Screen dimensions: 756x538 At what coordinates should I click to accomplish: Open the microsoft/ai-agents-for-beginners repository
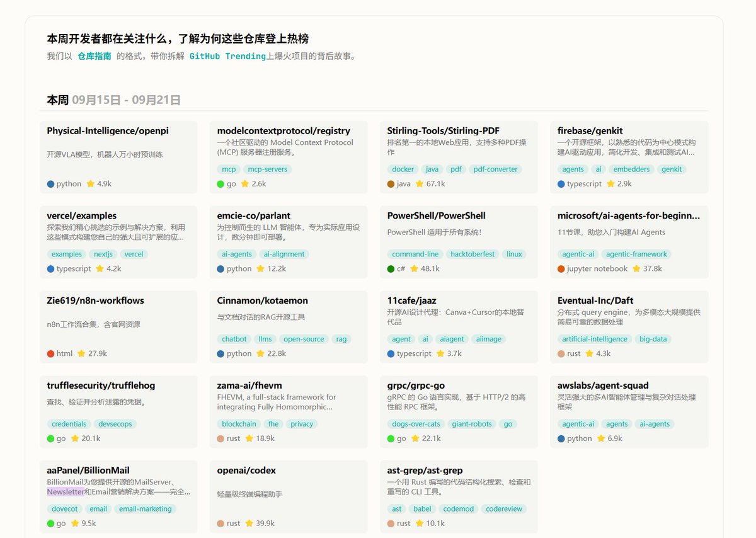pos(629,216)
